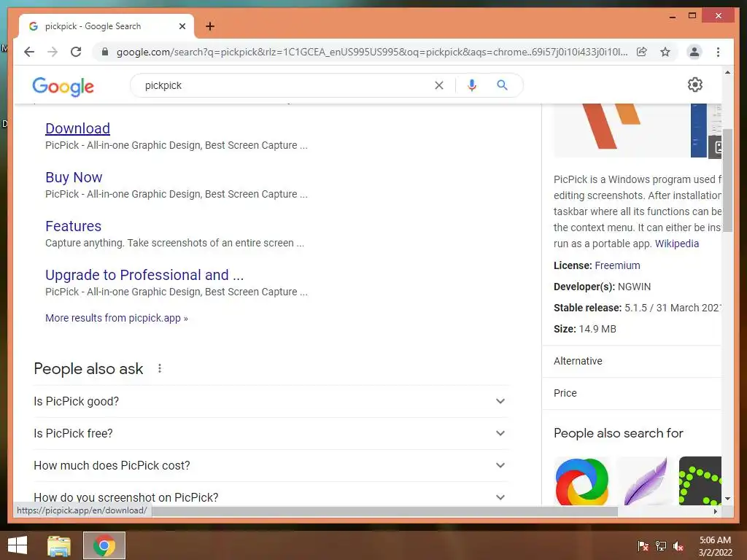Viewport: 747px width, 560px height.
Task: Open People also ask three-dot options
Action: (160, 368)
